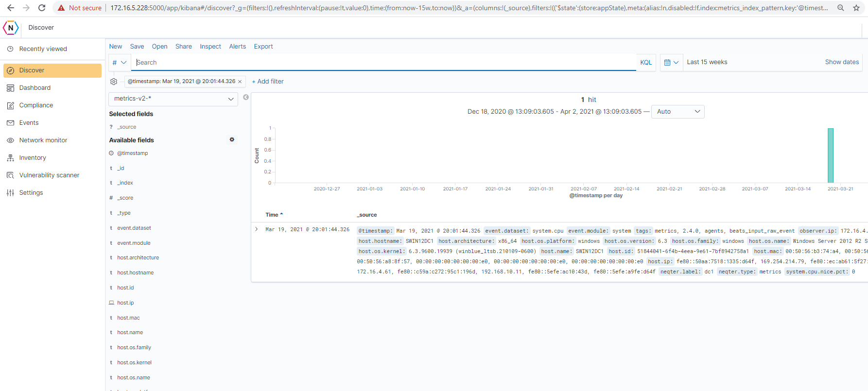Select the host.ip field
The width and height of the screenshot is (868, 391).
125,303
